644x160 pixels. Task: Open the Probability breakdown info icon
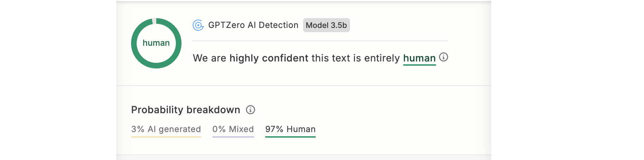pyautogui.click(x=251, y=110)
